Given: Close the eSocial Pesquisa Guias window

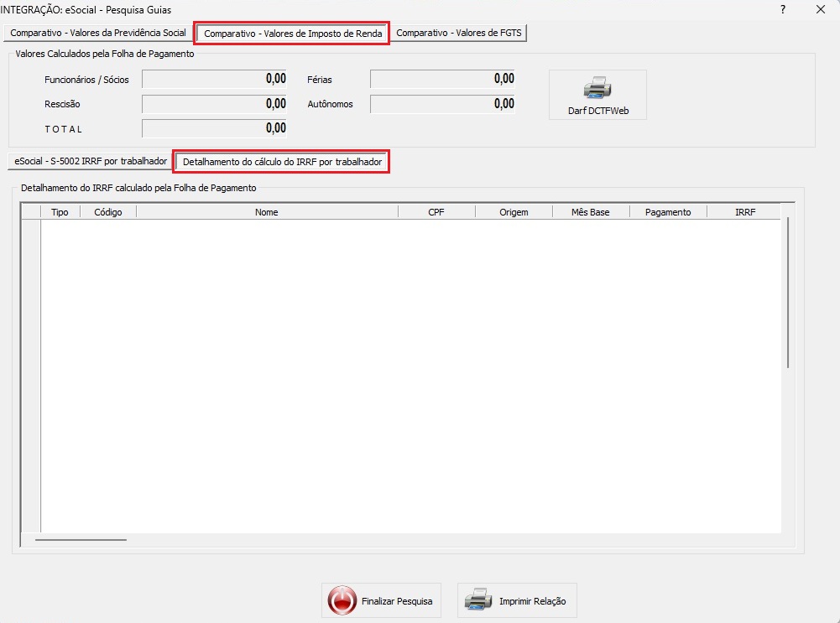Looking at the screenshot, I should (x=821, y=9).
